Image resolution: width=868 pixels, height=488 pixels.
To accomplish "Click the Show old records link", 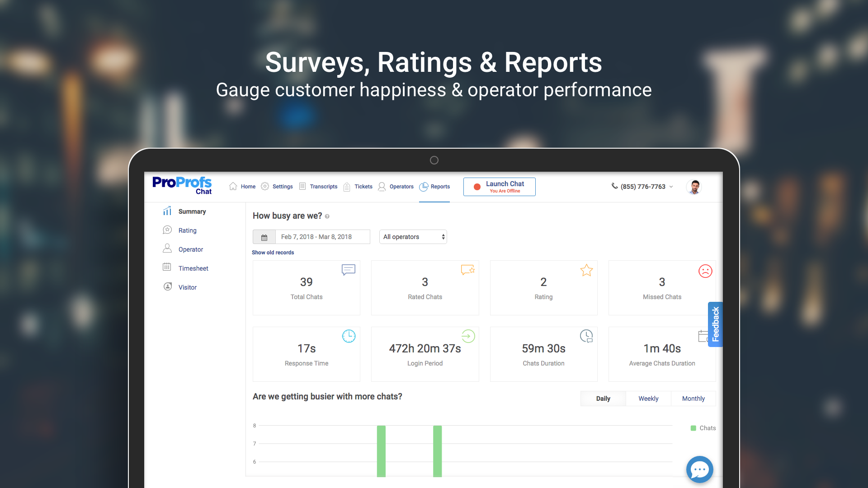I will tap(273, 253).
